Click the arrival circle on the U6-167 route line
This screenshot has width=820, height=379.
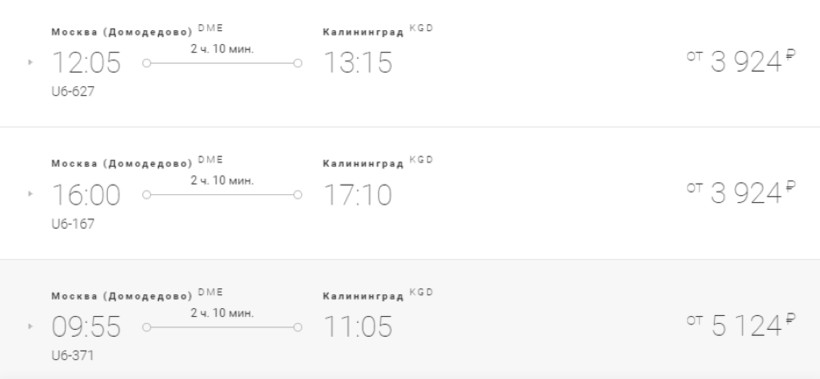point(298,195)
